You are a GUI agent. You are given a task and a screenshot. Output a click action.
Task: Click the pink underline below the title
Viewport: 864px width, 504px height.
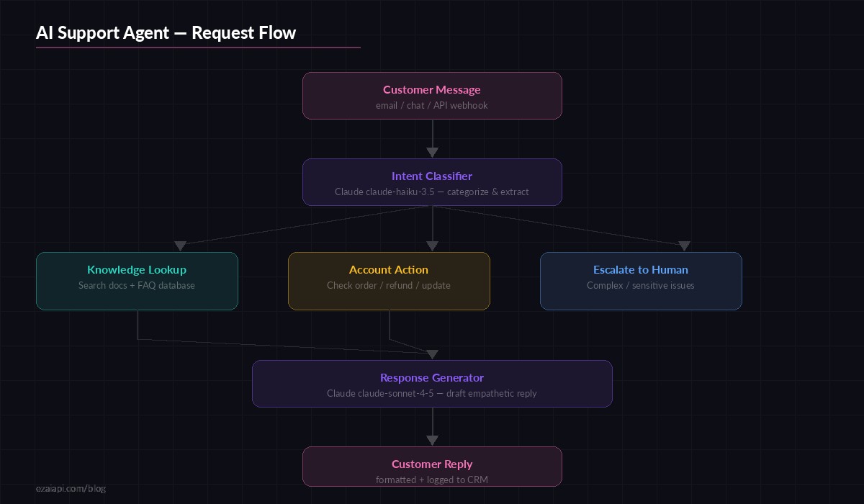pyautogui.click(x=199, y=45)
